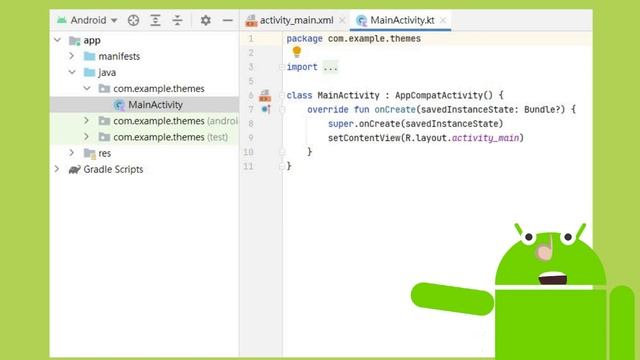Click the Gradle elephant icon

coord(74,169)
